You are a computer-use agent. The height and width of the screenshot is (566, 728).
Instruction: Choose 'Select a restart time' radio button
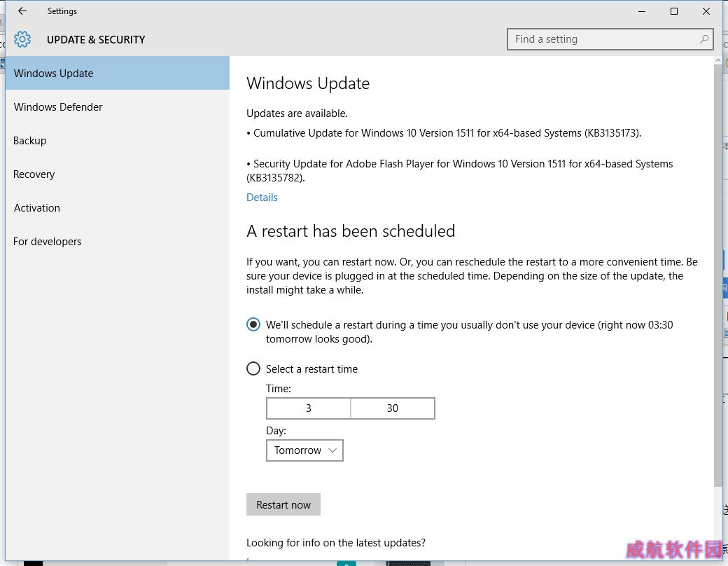tap(253, 368)
